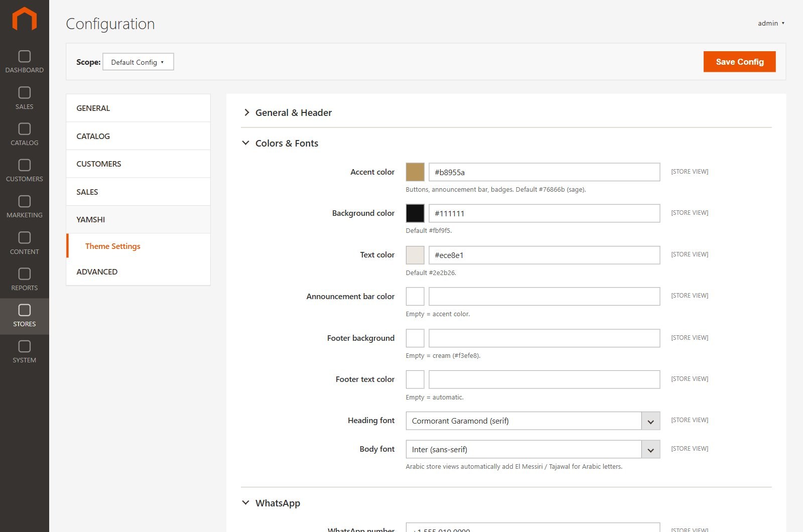Click the Text color swatch
The height and width of the screenshot is (532, 803).
[x=415, y=255]
